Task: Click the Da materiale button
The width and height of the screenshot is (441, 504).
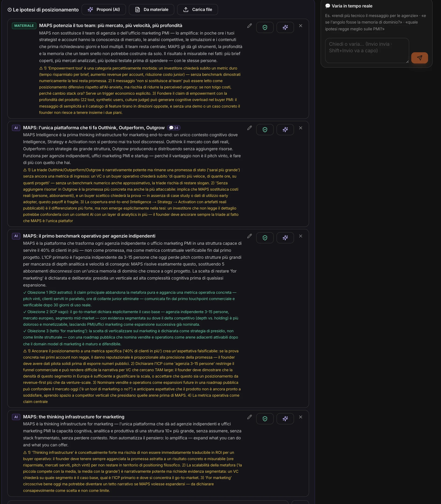Action: pyautogui.click(x=151, y=10)
